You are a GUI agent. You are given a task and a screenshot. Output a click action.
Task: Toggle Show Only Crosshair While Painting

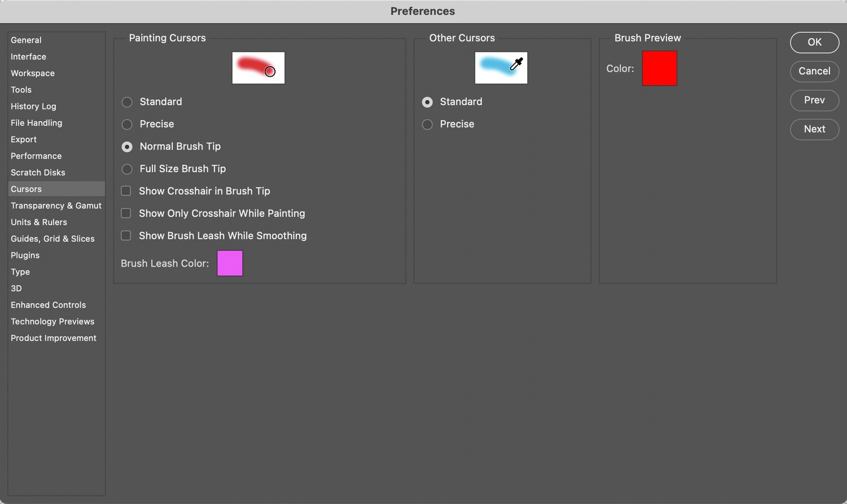(126, 213)
